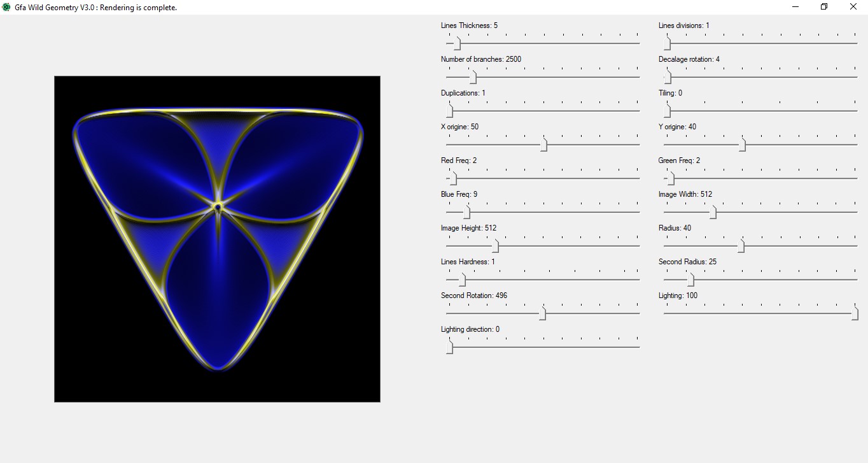Click the Lighting slider handle at 100
The height and width of the screenshot is (463, 868).
click(855, 313)
